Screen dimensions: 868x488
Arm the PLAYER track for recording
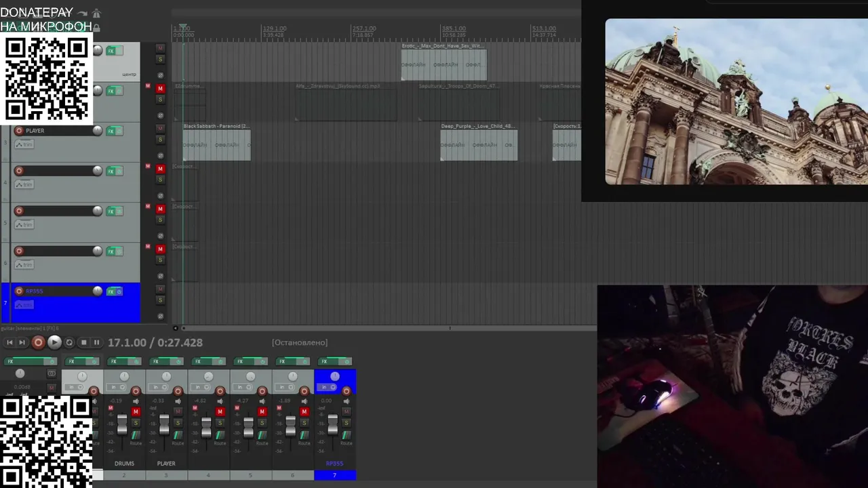pos(19,131)
